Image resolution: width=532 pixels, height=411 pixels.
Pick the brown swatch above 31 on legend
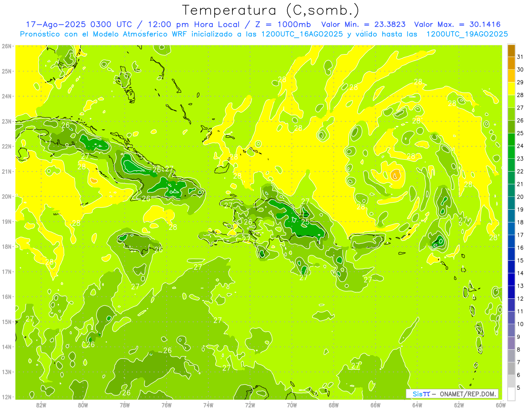coord(511,50)
